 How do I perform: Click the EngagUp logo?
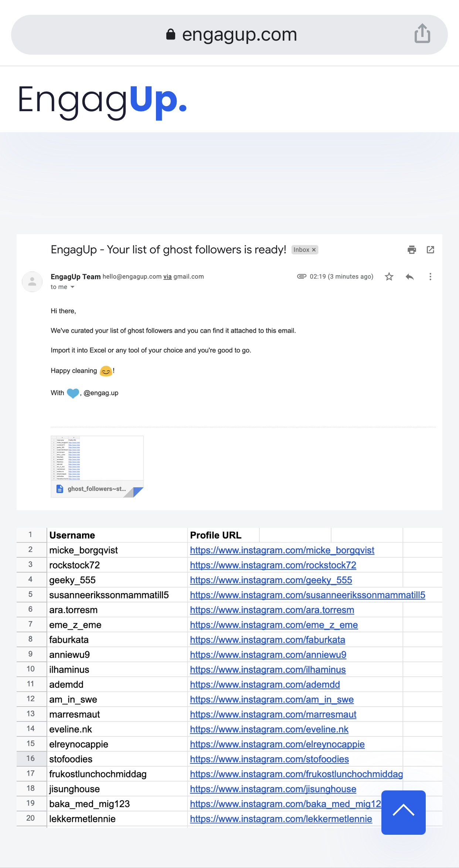click(x=102, y=100)
